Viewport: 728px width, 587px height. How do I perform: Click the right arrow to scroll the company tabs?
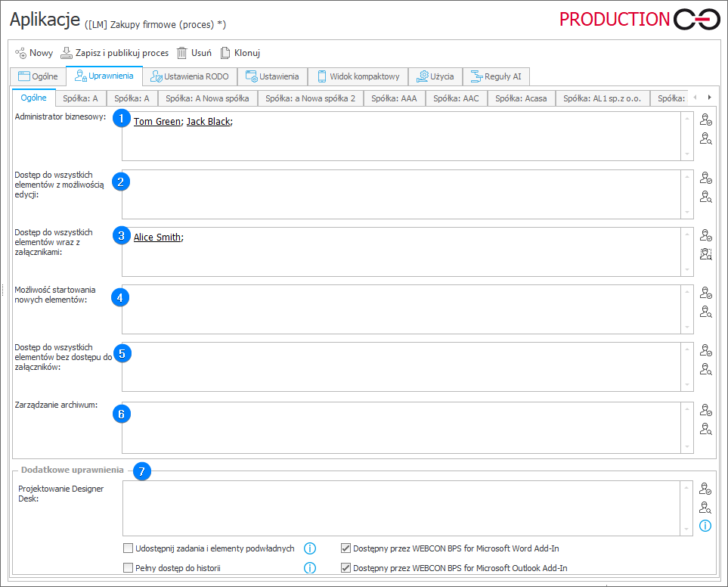tap(708, 98)
